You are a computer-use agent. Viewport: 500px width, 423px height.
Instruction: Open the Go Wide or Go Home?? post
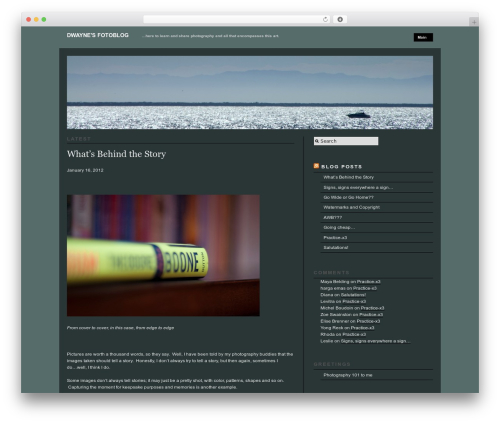(348, 198)
